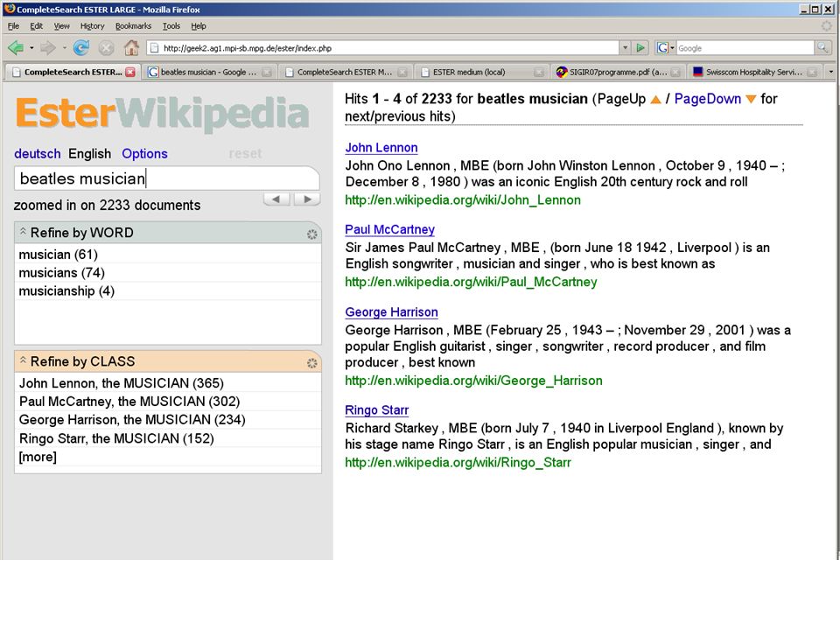
Task: Collapse the Refine by WORD box
Action: pyautogui.click(x=23, y=231)
